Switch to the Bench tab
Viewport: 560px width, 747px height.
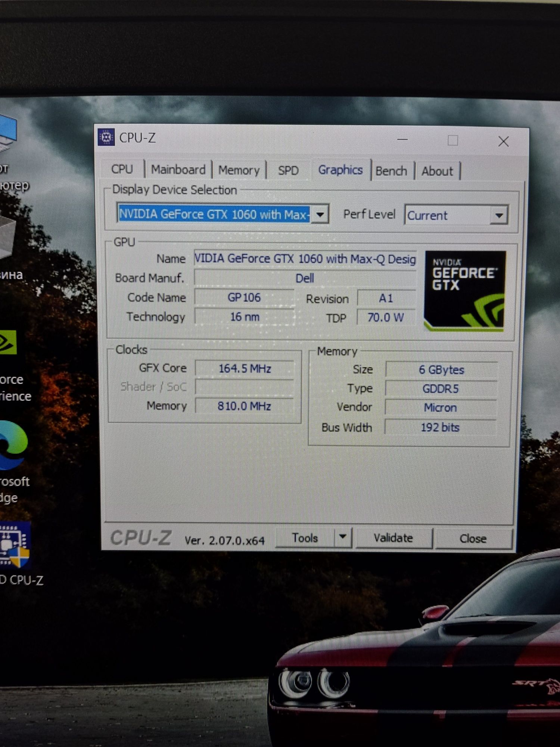coord(391,171)
